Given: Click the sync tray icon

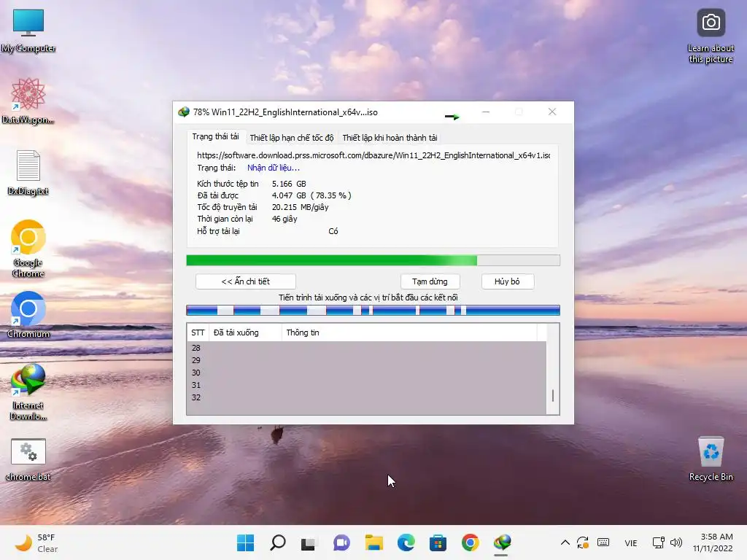Looking at the screenshot, I should (583, 542).
